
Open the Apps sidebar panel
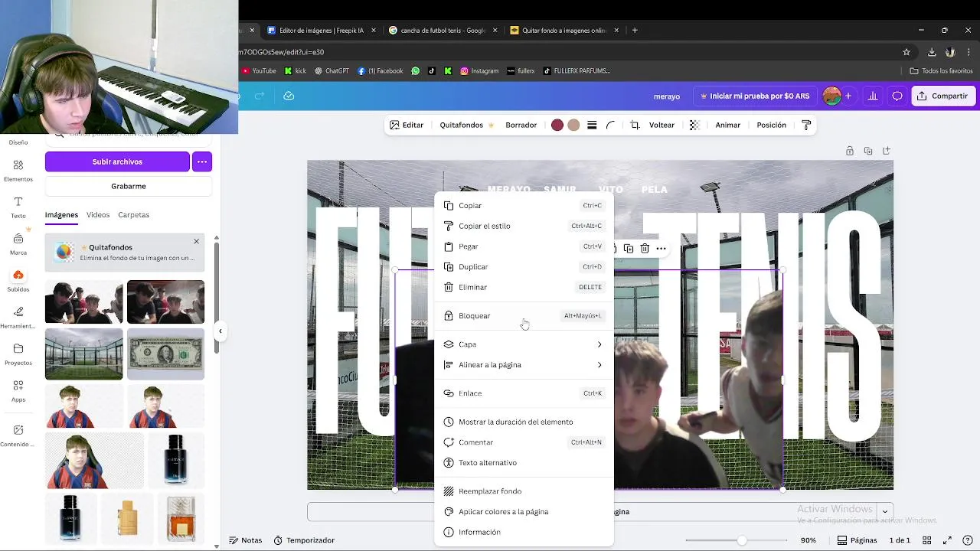pyautogui.click(x=18, y=390)
